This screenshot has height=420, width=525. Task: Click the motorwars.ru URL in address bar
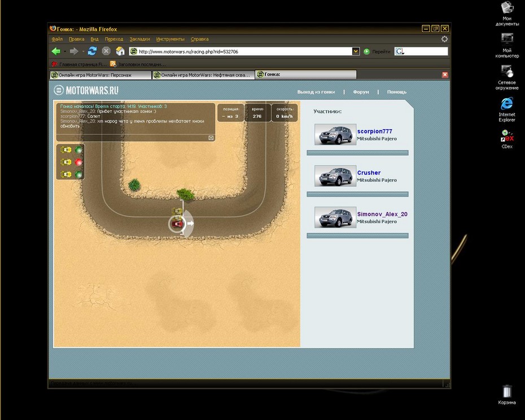click(x=188, y=51)
